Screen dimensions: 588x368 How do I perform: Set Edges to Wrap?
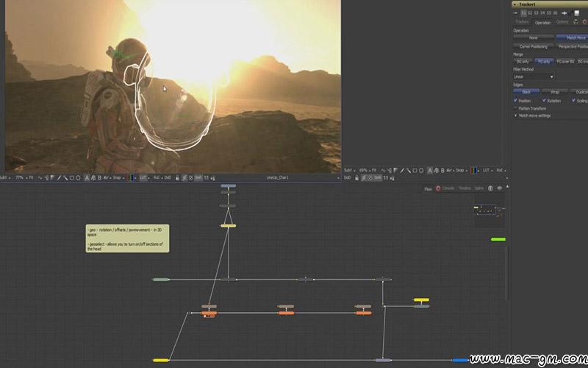(555, 91)
